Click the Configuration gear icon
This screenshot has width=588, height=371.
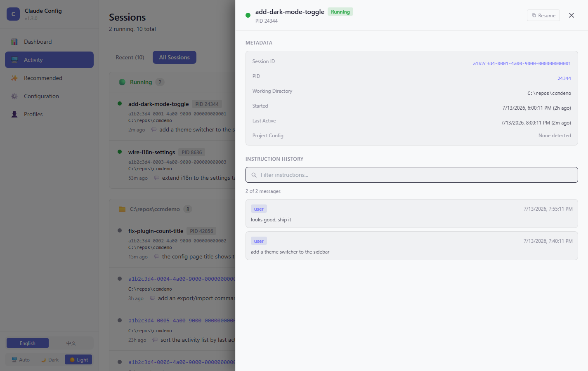[14, 96]
